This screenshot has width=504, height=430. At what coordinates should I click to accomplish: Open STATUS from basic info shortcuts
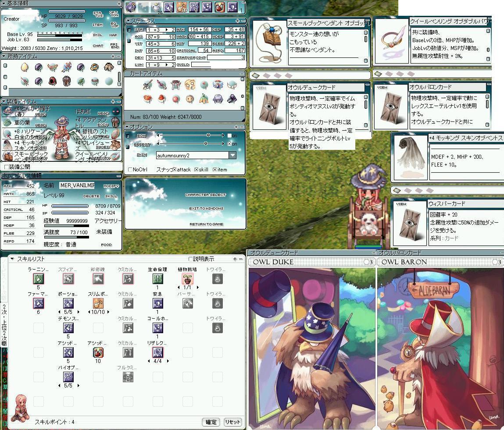pyautogui.click(x=98, y=14)
